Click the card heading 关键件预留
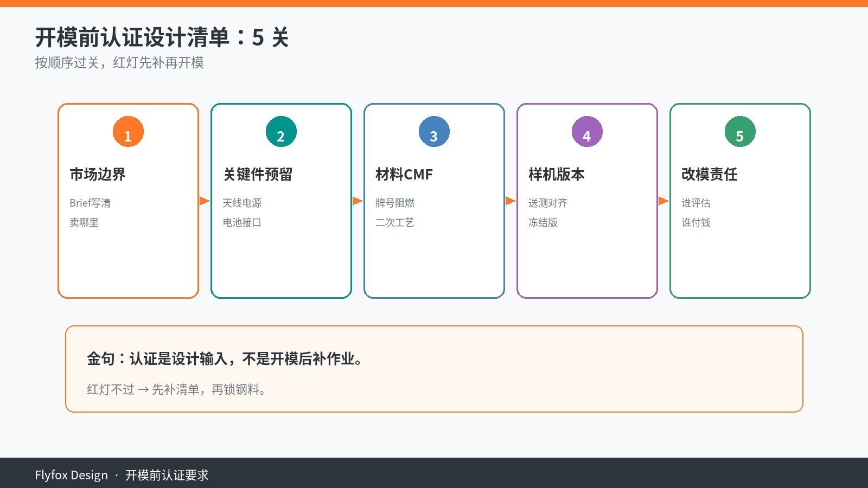Viewport: 868px width, 488px height. pyautogui.click(x=258, y=175)
